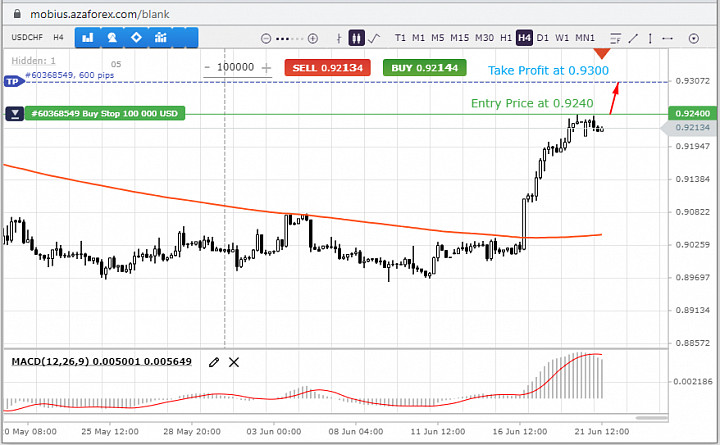Switch to candlestick chart type

(x=356, y=38)
